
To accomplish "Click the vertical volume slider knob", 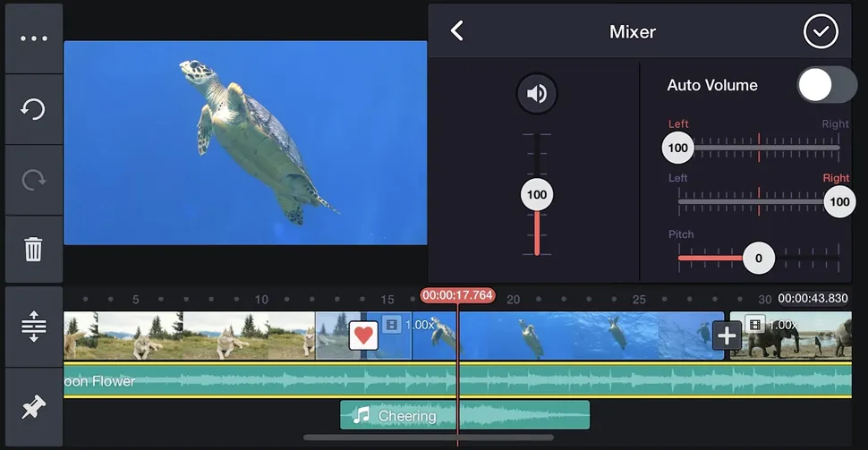I will coord(537,195).
